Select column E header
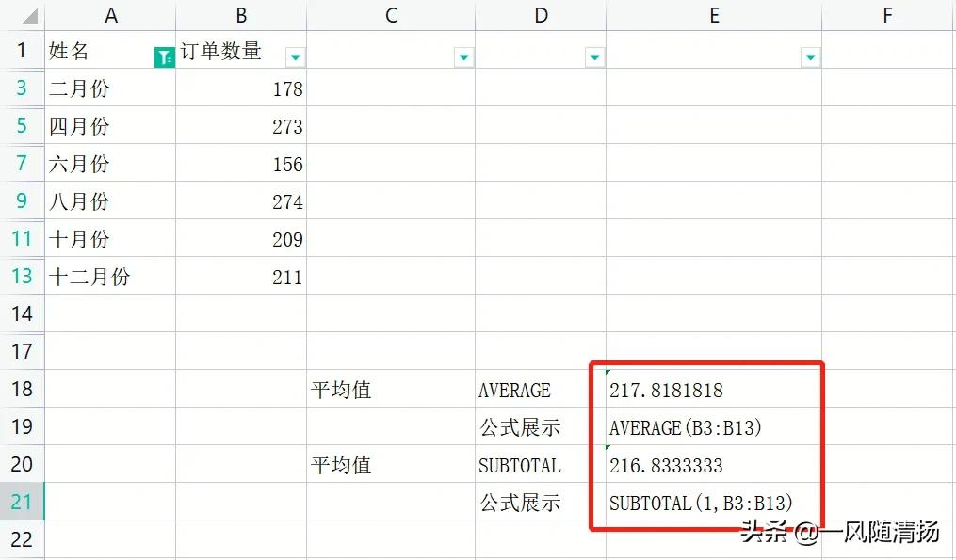Image resolution: width=956 pixels, height=560 pixels. tap(714, 15)
